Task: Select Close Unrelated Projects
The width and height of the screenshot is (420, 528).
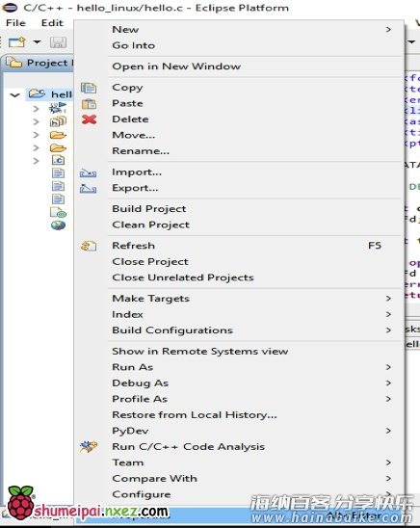Action: 239,277
